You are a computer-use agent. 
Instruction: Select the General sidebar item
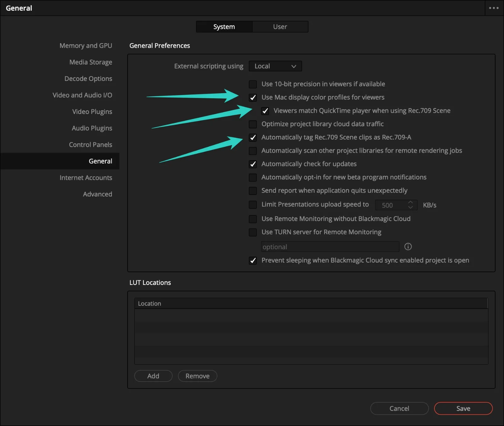[60, 161]
